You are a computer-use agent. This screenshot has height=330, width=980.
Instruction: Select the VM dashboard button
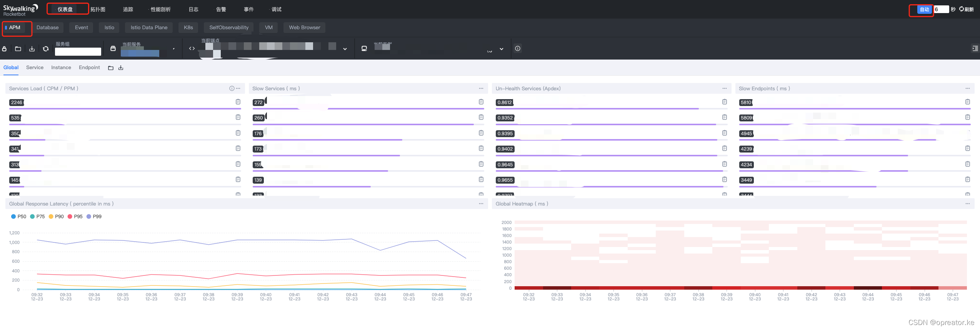(x=269, y=28)
